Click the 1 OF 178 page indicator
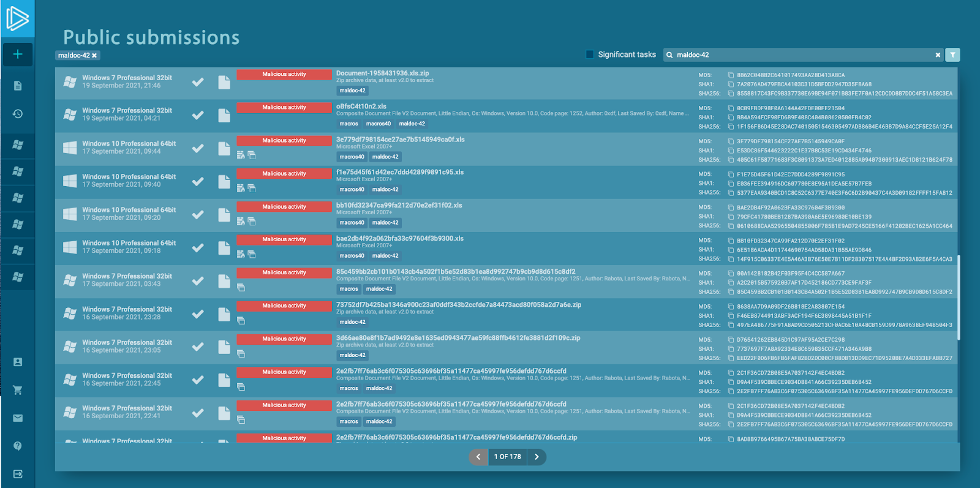 (x=508, y=457)
